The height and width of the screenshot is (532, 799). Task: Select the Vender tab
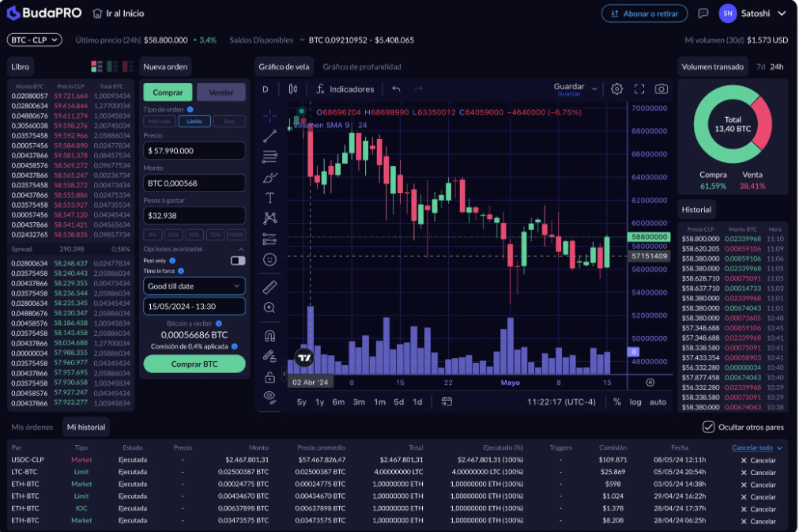coord(220,92)
